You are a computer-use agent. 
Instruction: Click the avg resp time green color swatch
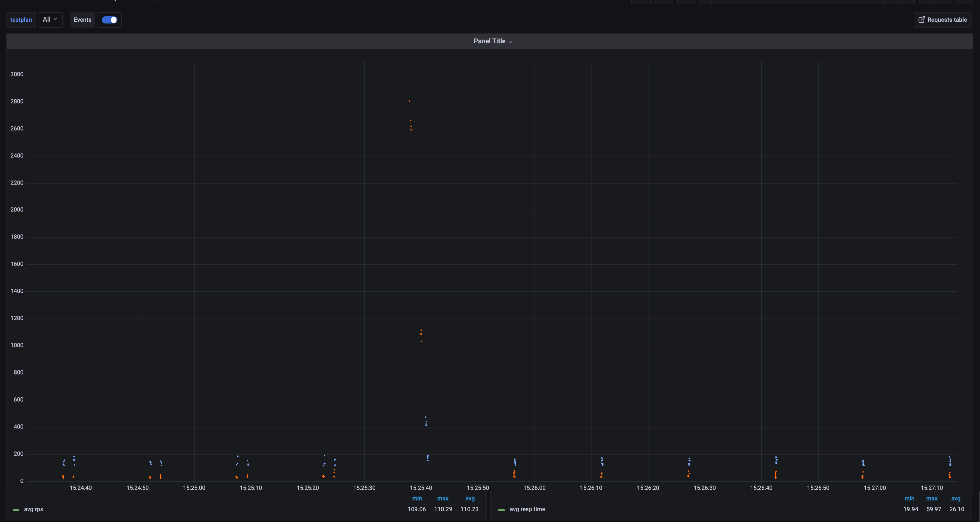tap(501, 510)
